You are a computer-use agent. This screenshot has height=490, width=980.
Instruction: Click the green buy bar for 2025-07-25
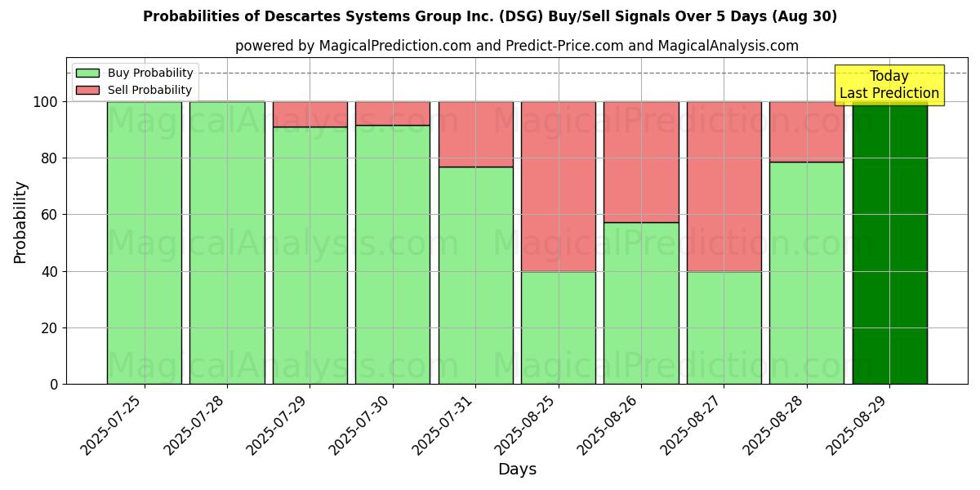coord(145,243)
